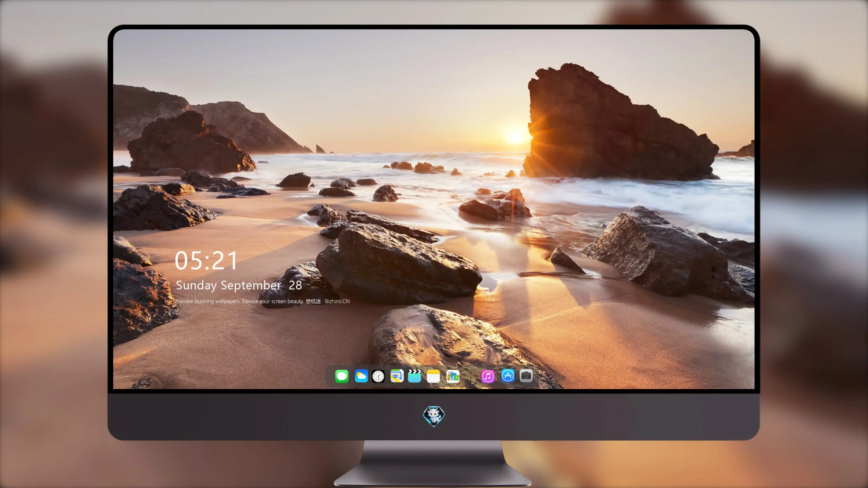Launch the Camera app in the dock

point(526,375)
